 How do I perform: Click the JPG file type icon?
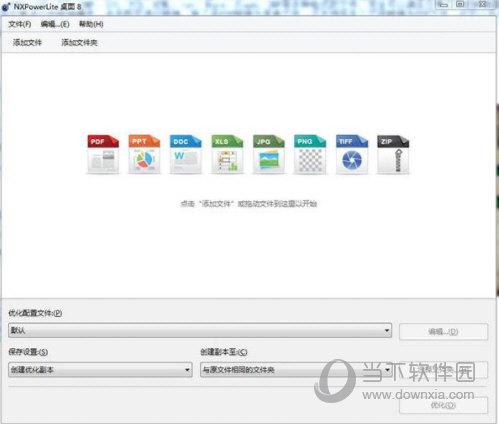[269, 154]
